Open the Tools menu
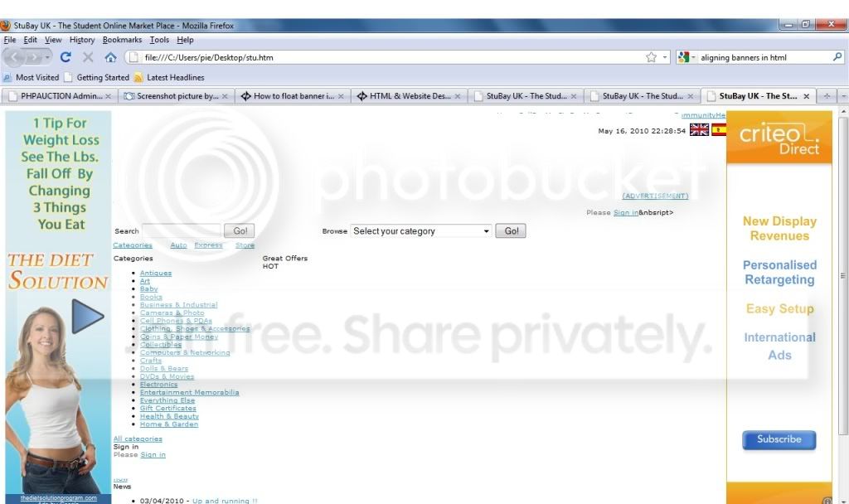 [159, 40]
